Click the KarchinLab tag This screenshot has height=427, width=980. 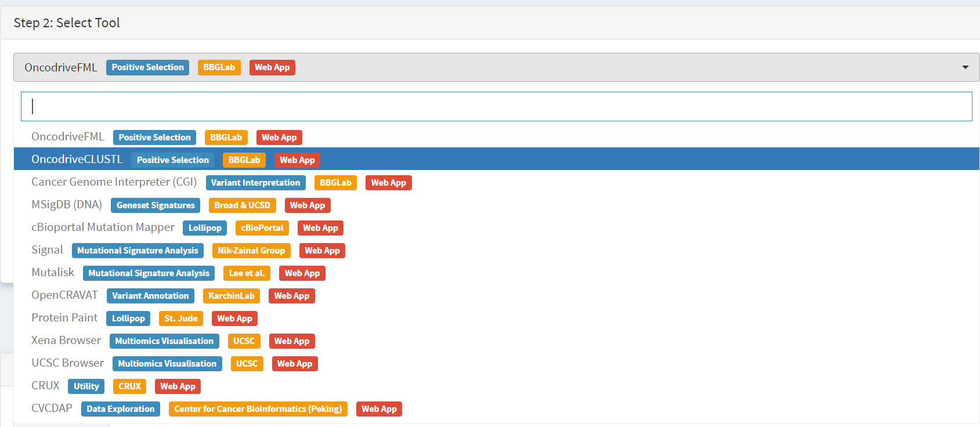pos(232,296)
